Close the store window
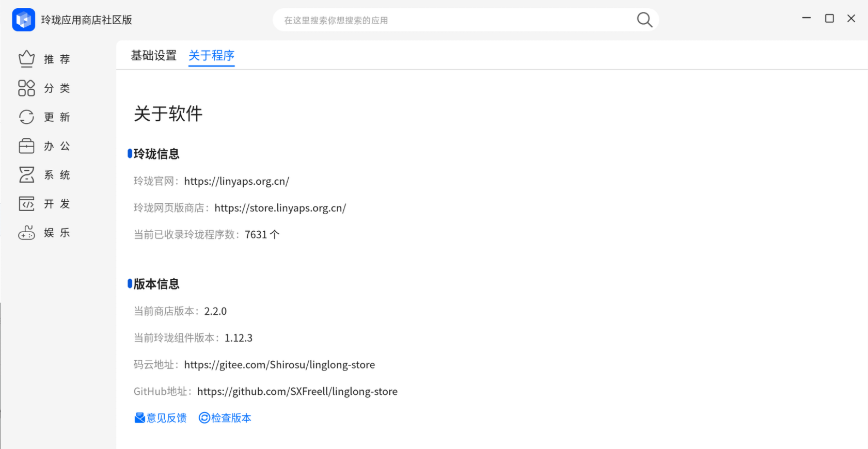Image resolution: width=868 pixels, height=449 pixels. tap(851, 18)
